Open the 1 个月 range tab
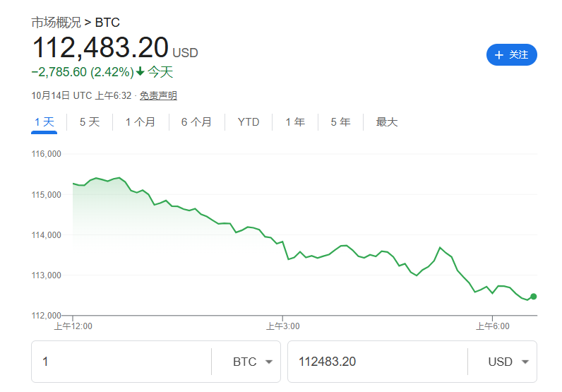The width and height of the screenshot is (562, 392). pyautogui.click(x=140, y=122)
